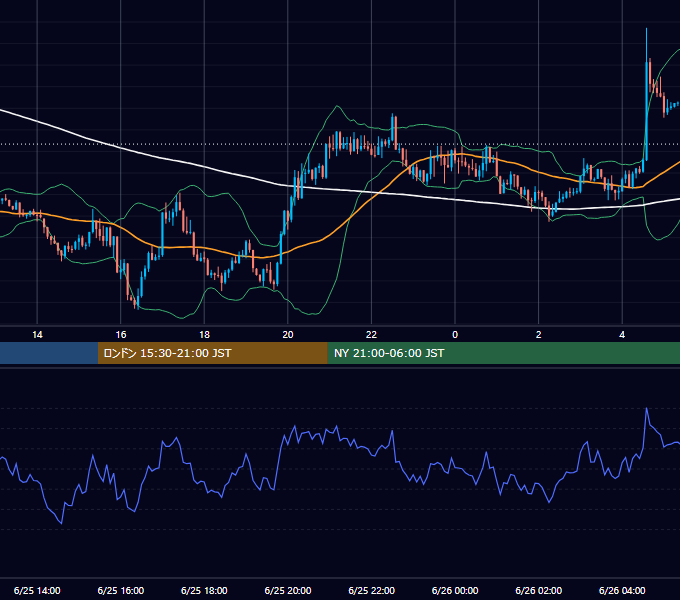This screenshot has width=680, height=600.
Task: Click the 6/25 22:00 date label
Action: click(x=372, y=590)
